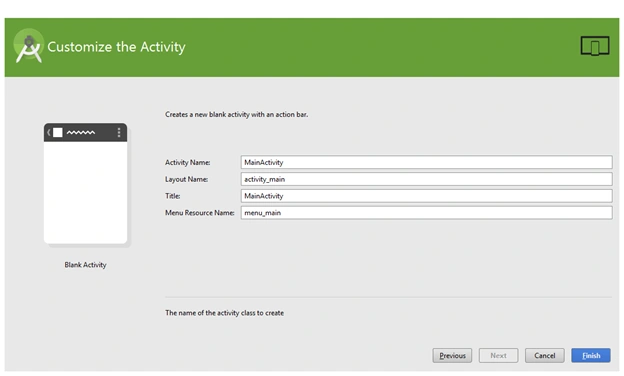Click the overflow menu dots in activity preview
The image size is (624, 376).
point(119,132)
